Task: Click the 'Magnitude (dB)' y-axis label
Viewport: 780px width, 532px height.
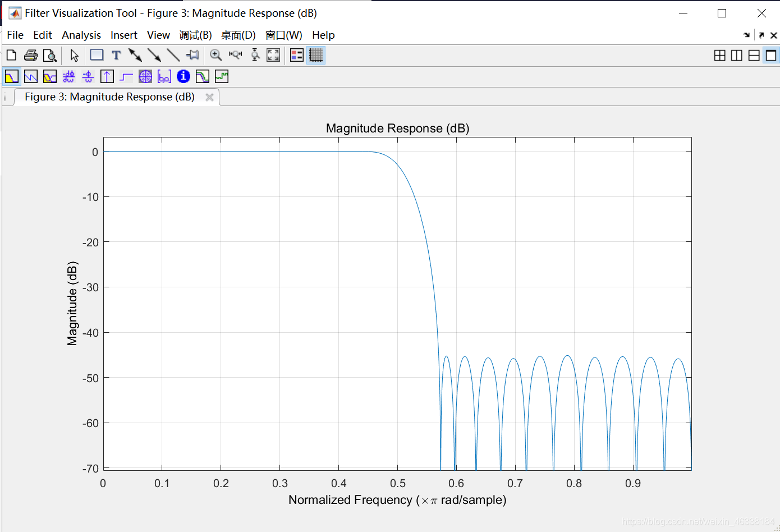Action: click(72, 304)
